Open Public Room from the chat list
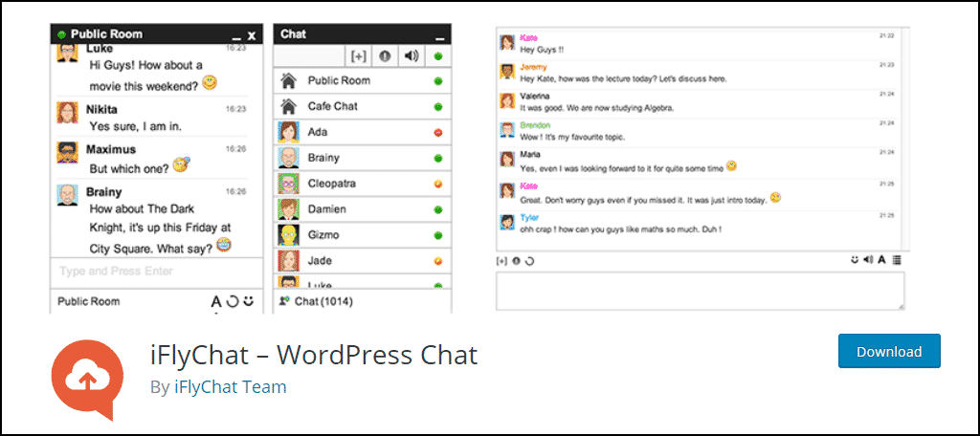 click(x=363, y=80)
